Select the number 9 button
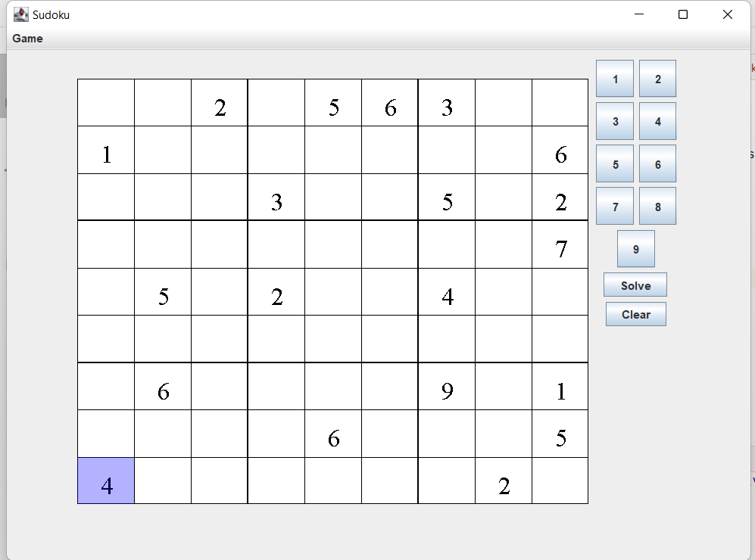The width and height of the screenshot is (755, 560). point(635,248)
